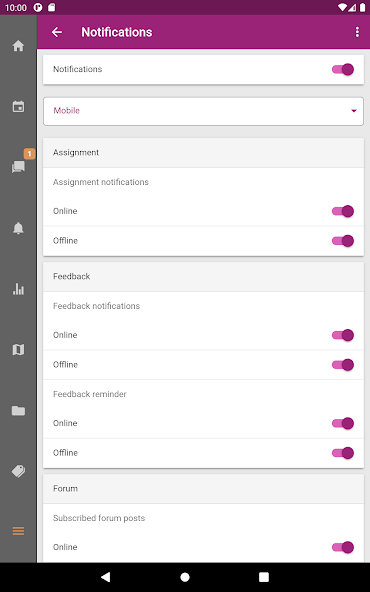Open messages icon with badge 1
Image resolution: width=370 pixels, height=592 pixels.
pos(18,166)
